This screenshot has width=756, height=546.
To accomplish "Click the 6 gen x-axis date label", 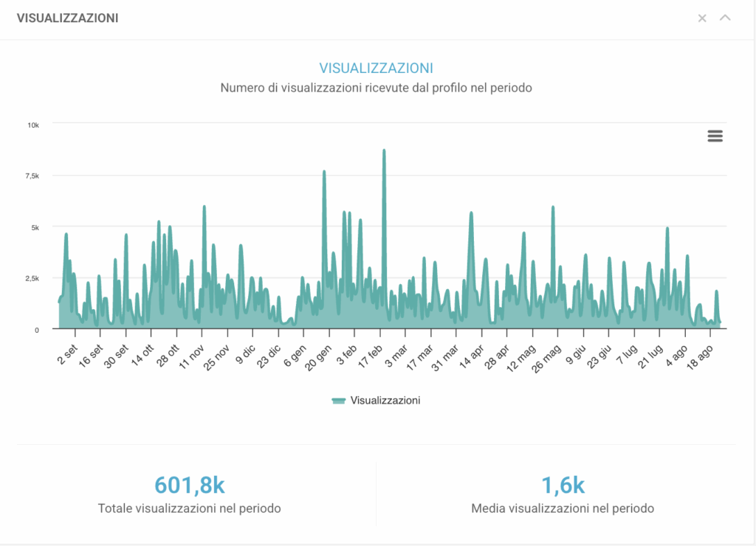I will pyautogui.click(x=295, y=356).
